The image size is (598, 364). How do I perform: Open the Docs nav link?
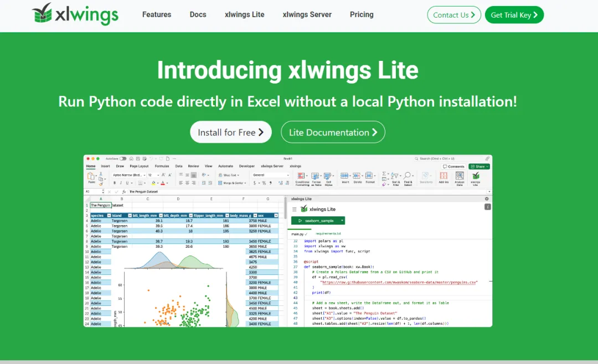[x=198, y=14]
